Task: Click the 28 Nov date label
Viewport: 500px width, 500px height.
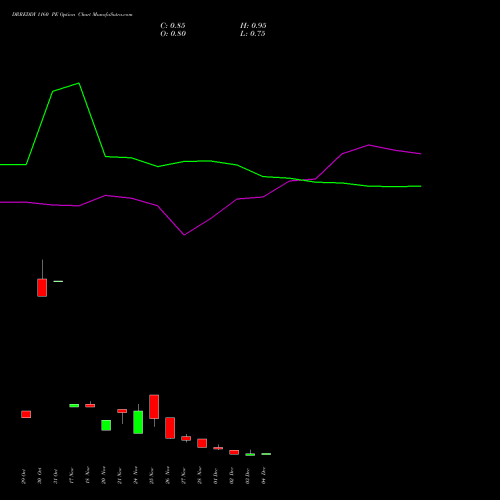Action: pyautogui.click(x=200, y=476)
